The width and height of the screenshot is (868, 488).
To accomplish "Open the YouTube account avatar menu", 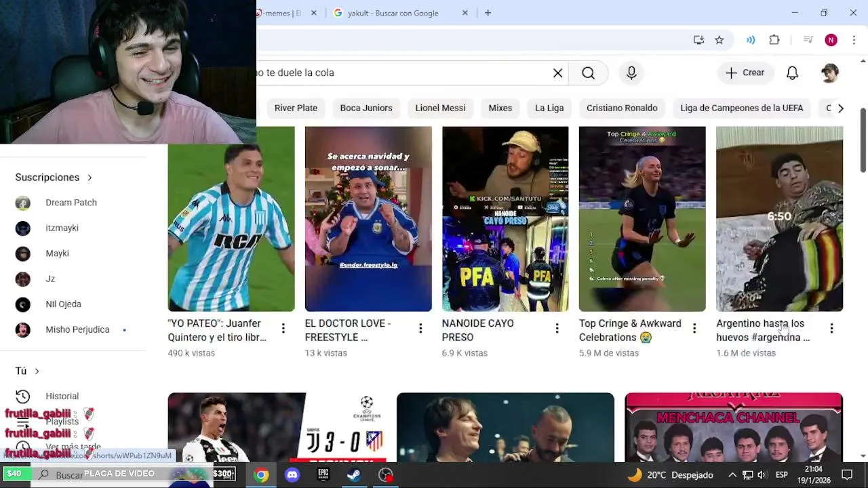I will click(x=829, y=73).
